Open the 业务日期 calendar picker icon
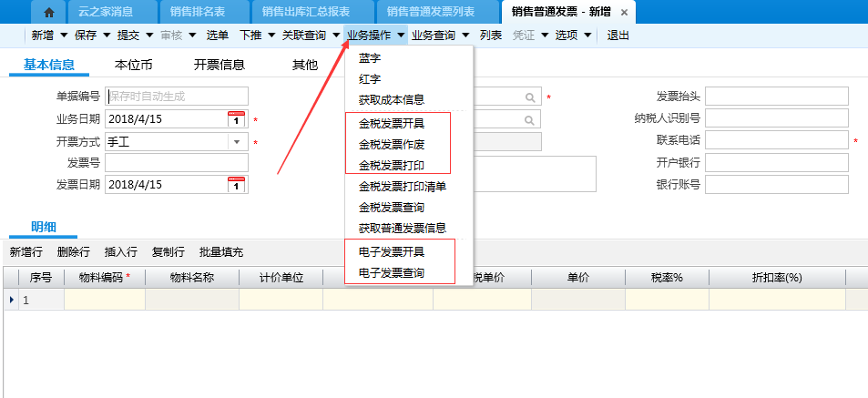The image size is (868, 398). (x=236, y=119)
